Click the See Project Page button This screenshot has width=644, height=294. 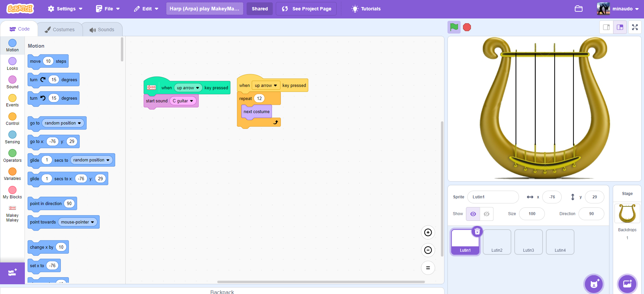307,9
